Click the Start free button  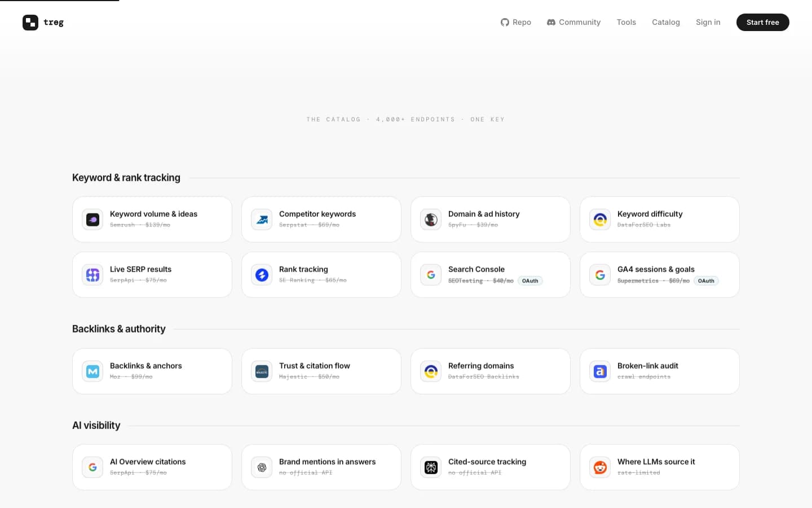coord(762,23)
